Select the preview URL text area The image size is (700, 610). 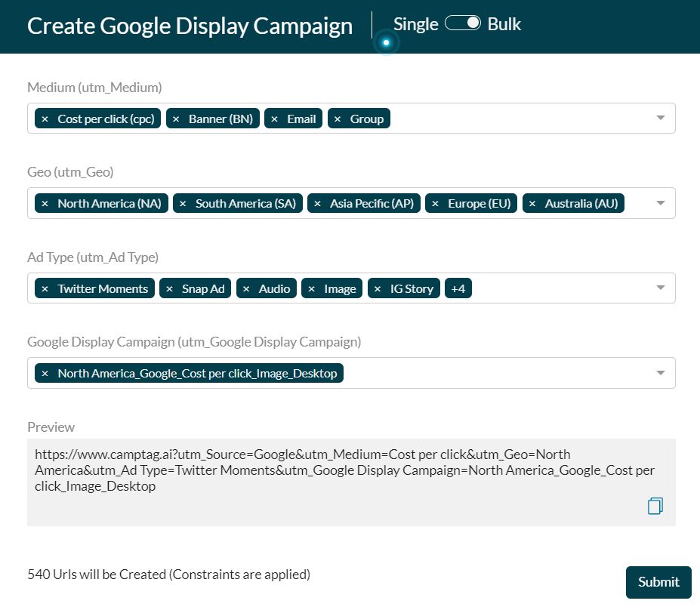(x=340, y=470)
